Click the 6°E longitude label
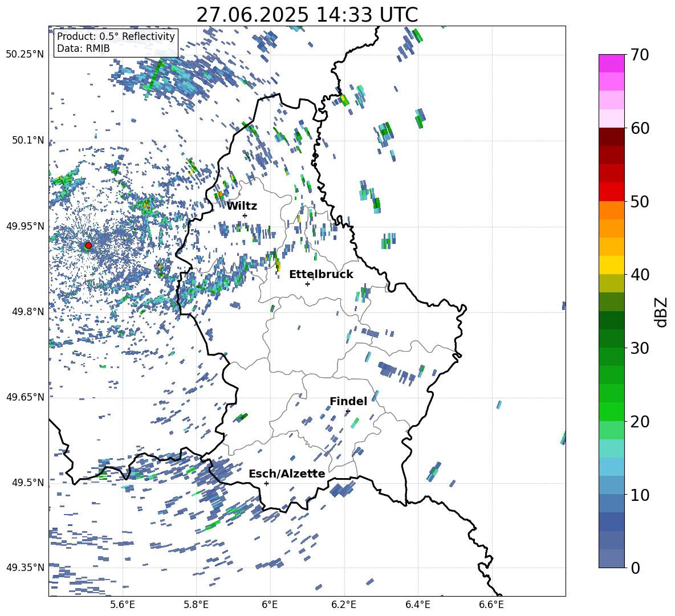This screenshot has height=616, width=675. [x=270, y=605]
